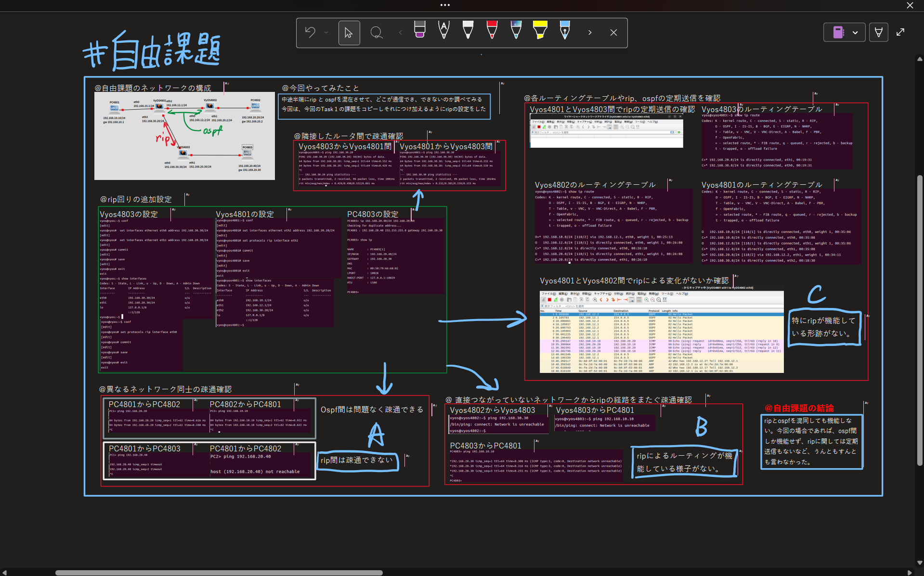
Task: Click label 'PC4803からPC4801'
Action: tap(485, 446)
